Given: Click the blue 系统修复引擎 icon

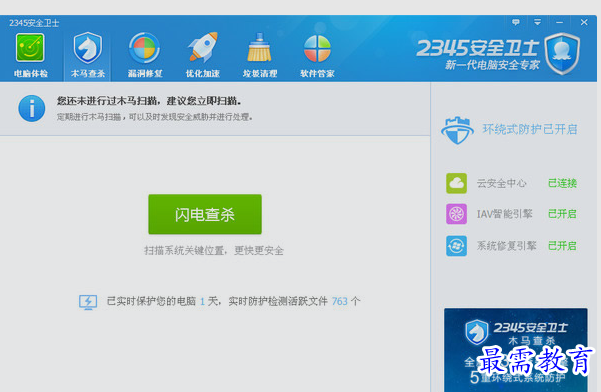Looking at the screenshot, I should tap(456, 246).
